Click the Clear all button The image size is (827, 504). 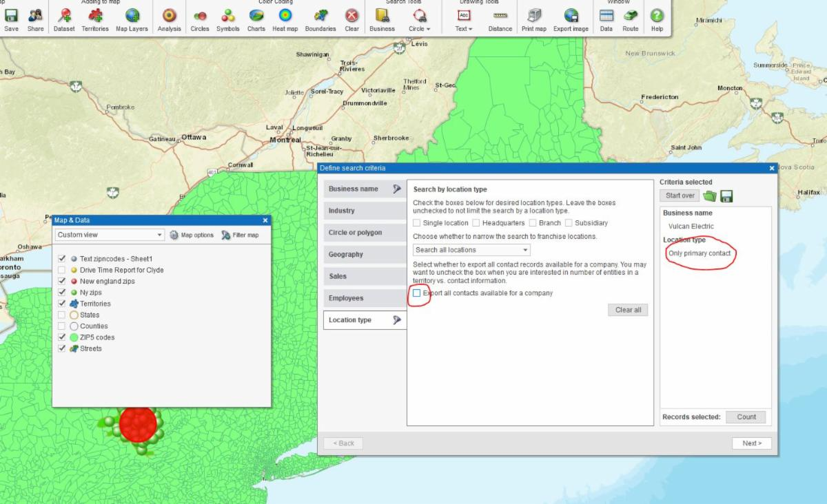(x=628, y=310)
